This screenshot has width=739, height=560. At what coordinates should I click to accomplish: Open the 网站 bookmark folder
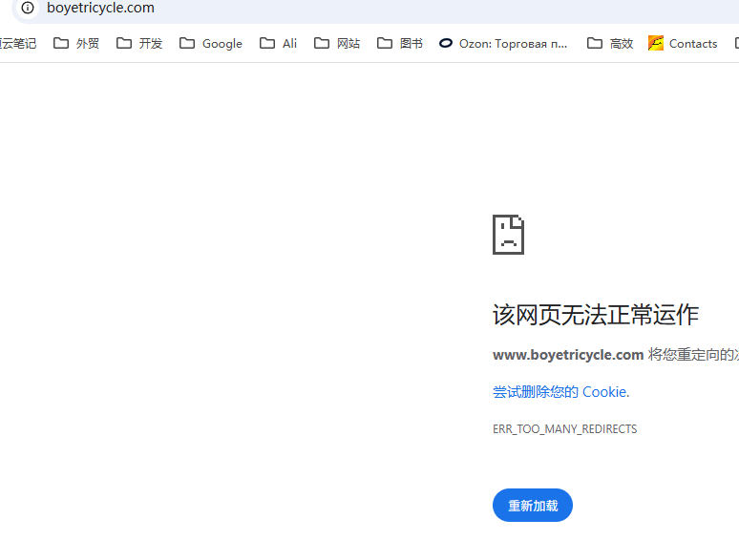[x=337, y=43]
